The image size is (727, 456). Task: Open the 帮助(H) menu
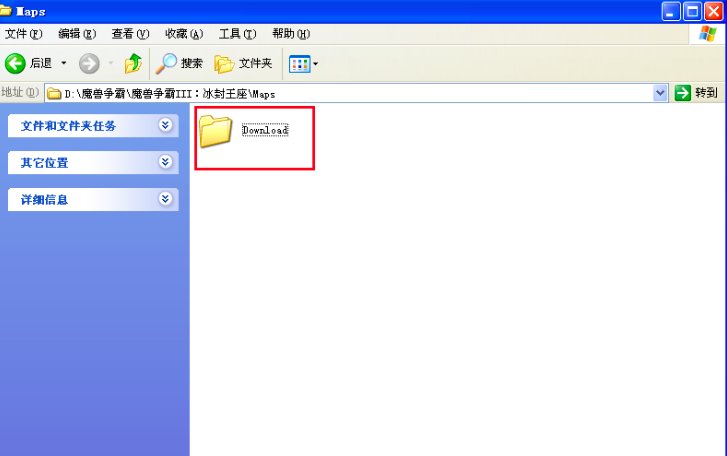(x=291, y=34)
